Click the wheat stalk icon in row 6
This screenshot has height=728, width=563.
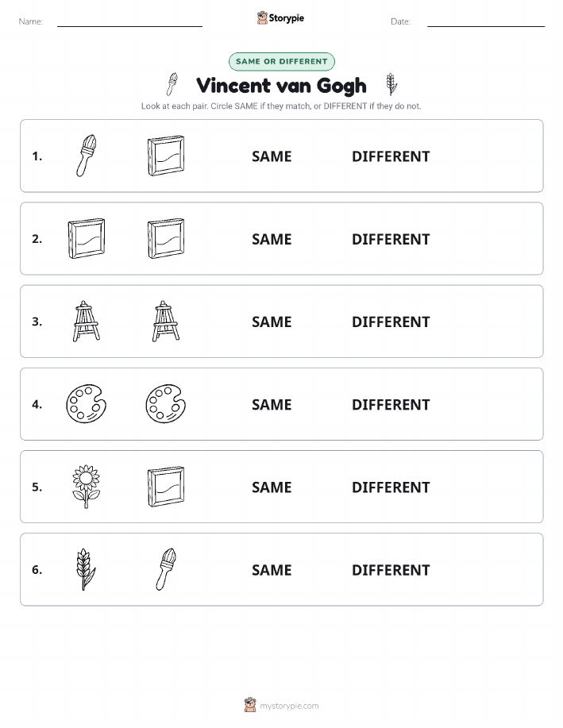click(86, 569)
